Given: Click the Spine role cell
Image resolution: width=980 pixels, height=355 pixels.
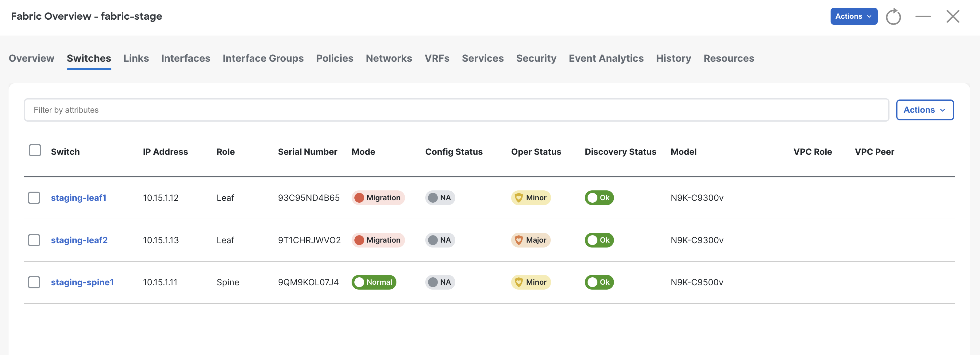Looking at the screenshot, I should (x=228, y=282).
